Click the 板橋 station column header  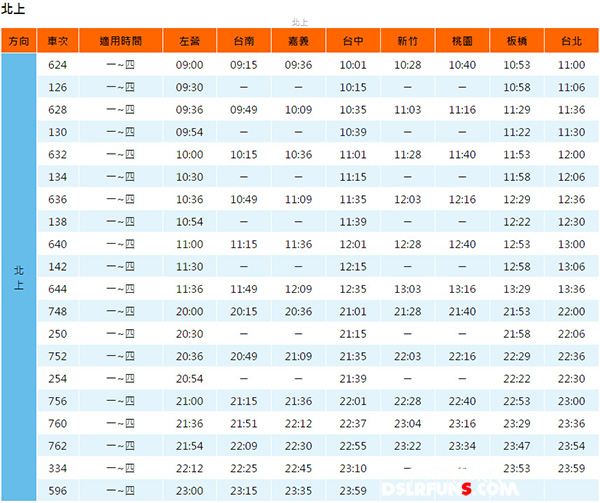click(x=517, y=42)
